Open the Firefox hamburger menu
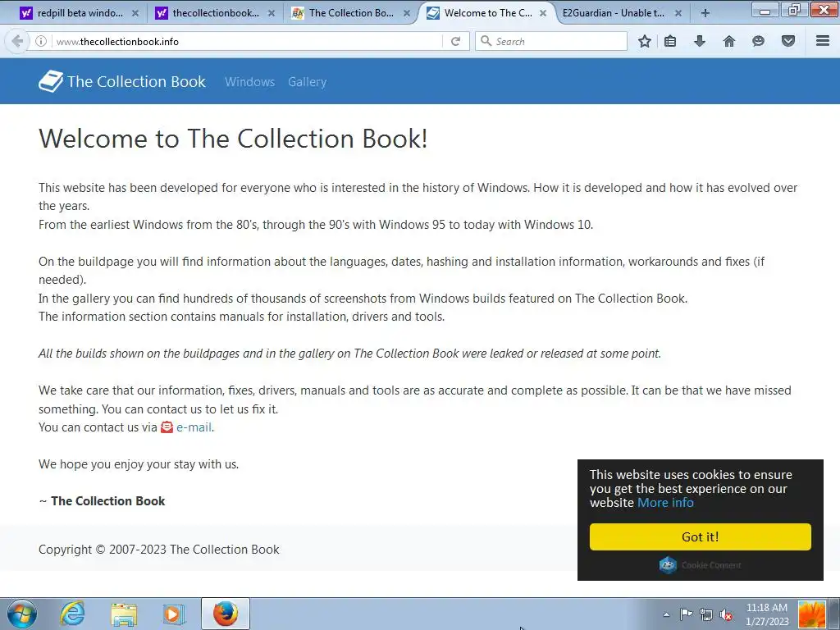Image resolution: width=840 pixels, height=630 pixels. tap(823, 41)
